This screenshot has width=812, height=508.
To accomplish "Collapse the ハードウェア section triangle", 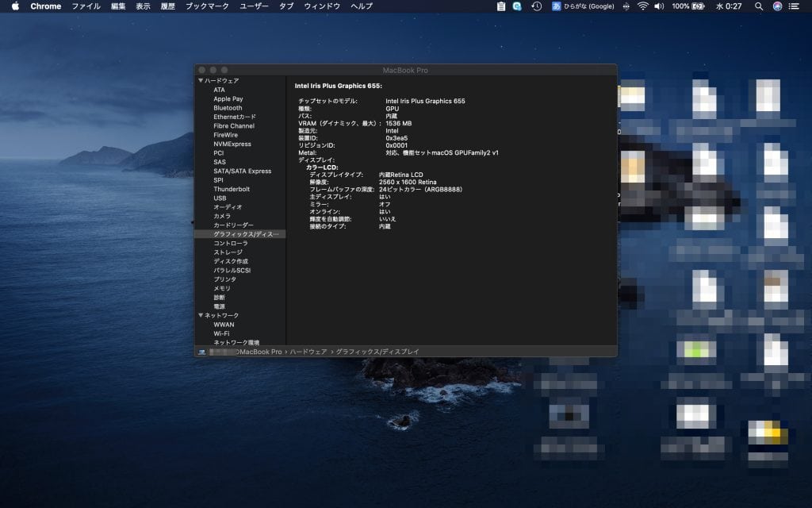I will point(201,80).
